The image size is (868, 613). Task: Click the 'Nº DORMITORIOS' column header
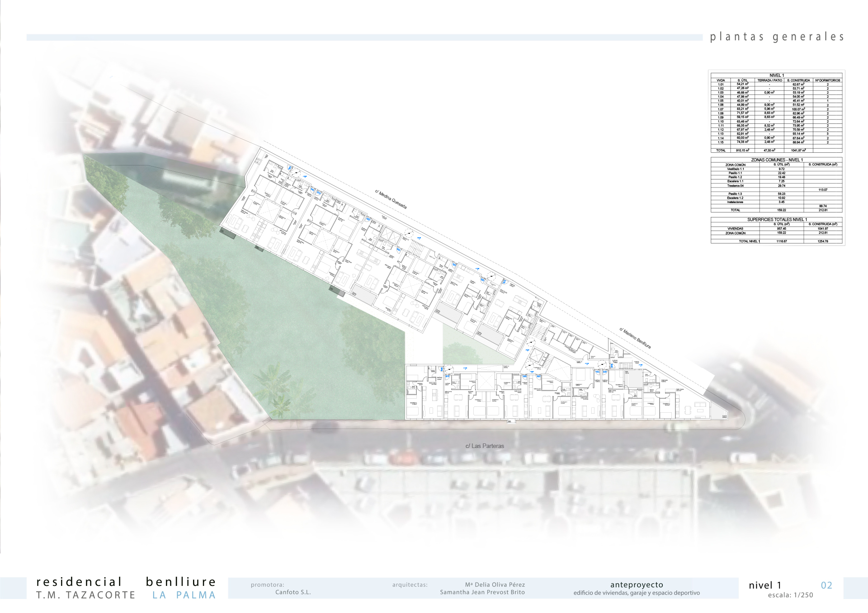tap(828, 80)
